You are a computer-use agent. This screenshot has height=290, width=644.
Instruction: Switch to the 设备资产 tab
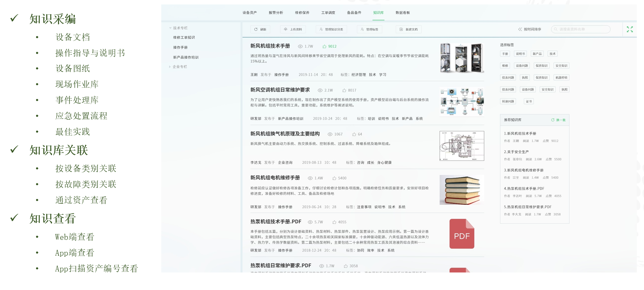[x=249, y=13]
